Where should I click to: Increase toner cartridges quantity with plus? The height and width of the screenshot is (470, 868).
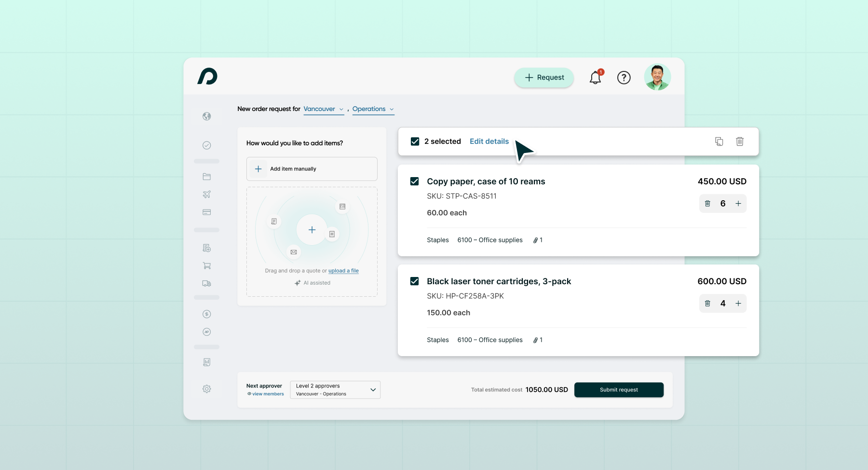pyautogui.click(x=738, y=304)
